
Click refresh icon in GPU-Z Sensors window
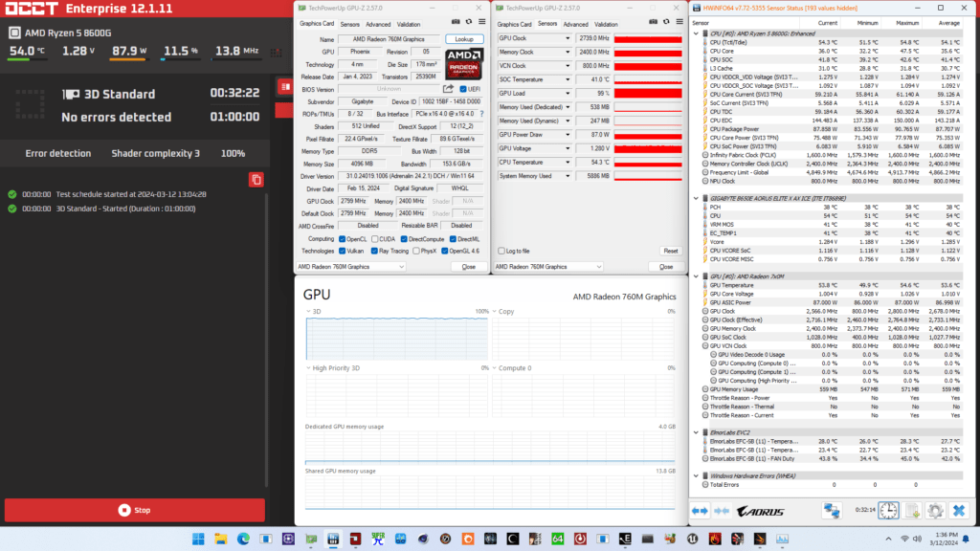point(666,22)
